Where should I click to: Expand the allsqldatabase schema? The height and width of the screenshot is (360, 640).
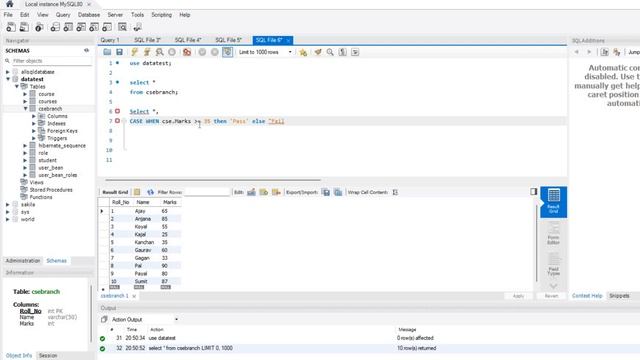coord(8,72)
